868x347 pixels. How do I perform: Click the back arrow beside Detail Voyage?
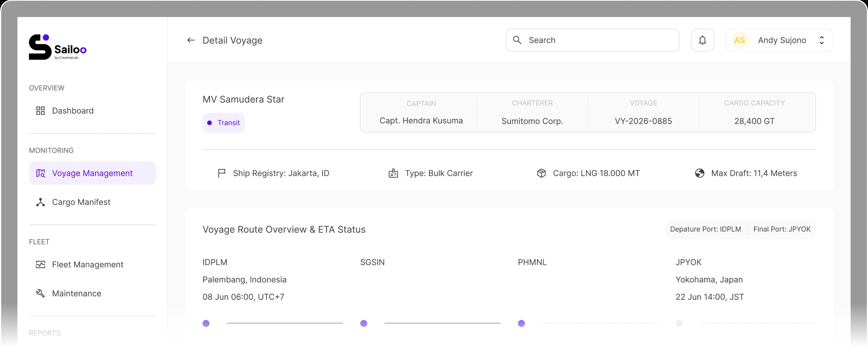click(191, 40)
